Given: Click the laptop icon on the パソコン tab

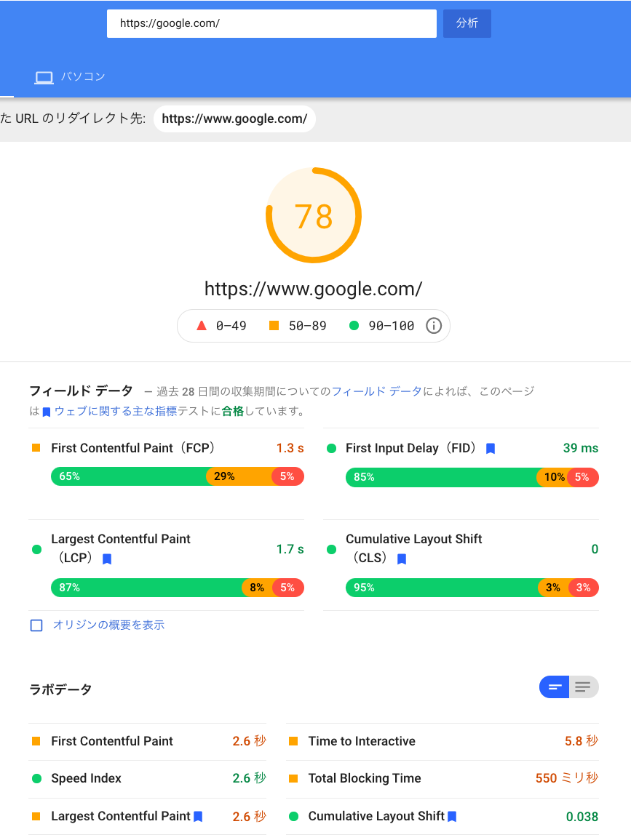Looking at the screenshot, I should [44, 76].
